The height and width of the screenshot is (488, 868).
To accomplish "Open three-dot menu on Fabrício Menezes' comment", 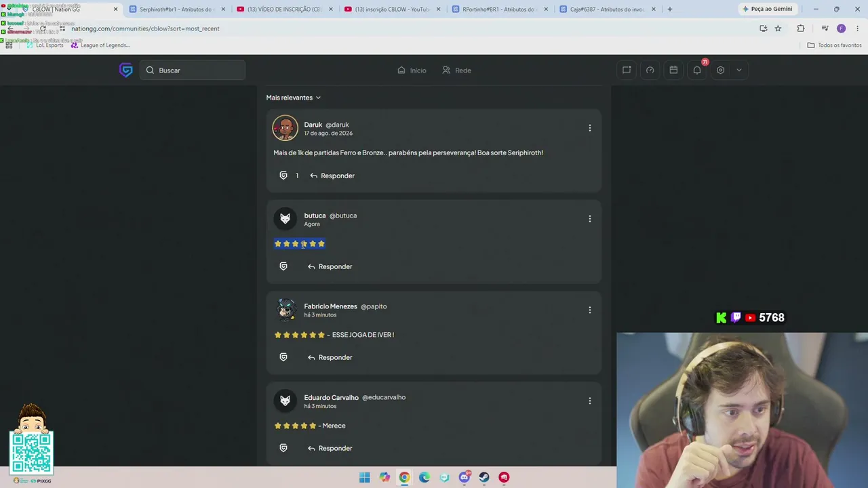I will point(589,310).
